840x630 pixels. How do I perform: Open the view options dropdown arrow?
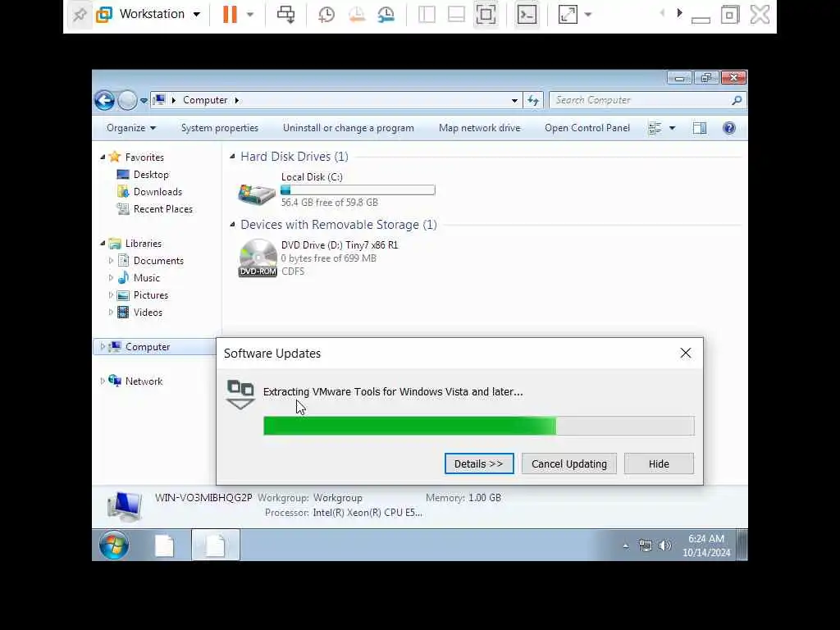point(673,128)
